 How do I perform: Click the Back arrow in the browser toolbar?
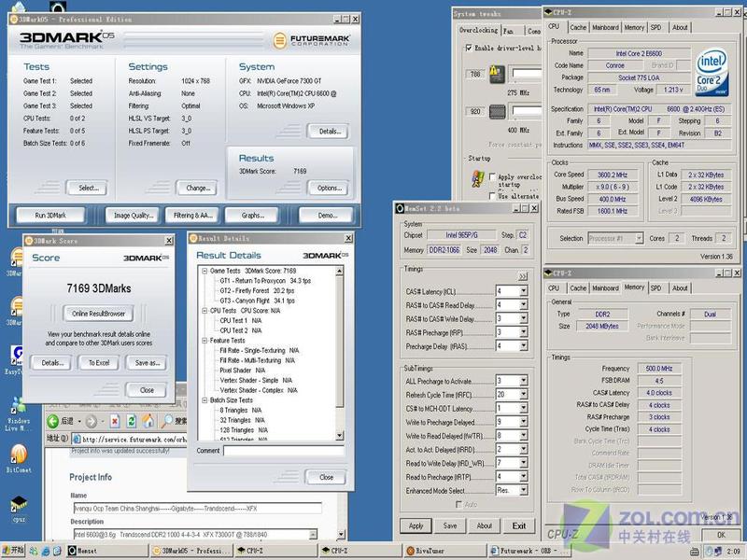pos(53,421)
